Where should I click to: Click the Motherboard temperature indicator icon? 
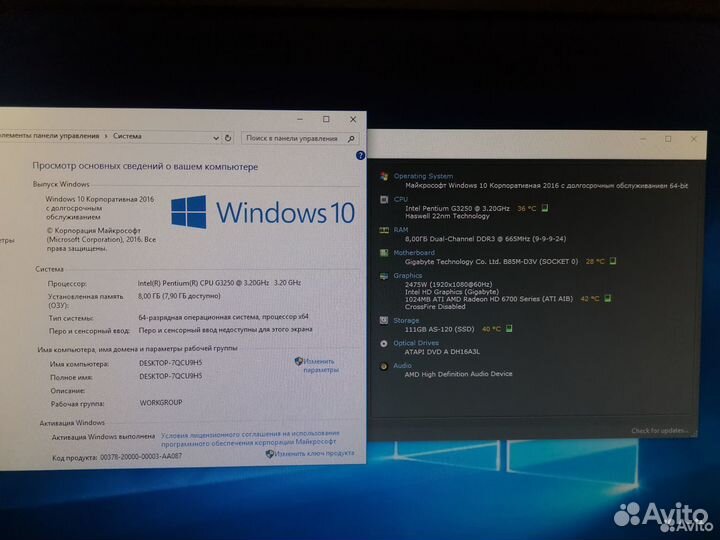pyautogui.click(x=613, y=261)
